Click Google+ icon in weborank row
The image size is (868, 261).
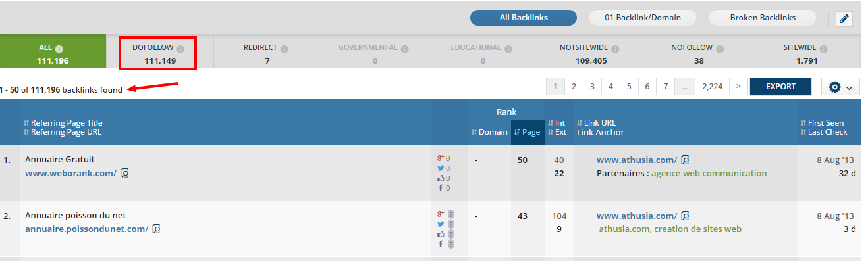coord(441,158)
